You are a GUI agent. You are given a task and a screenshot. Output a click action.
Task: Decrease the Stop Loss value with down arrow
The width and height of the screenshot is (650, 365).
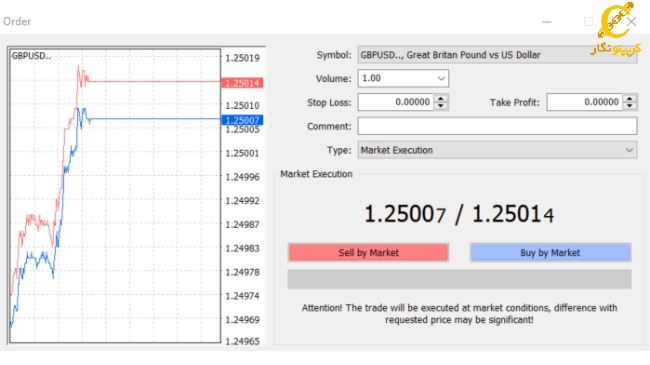(441, 106)
